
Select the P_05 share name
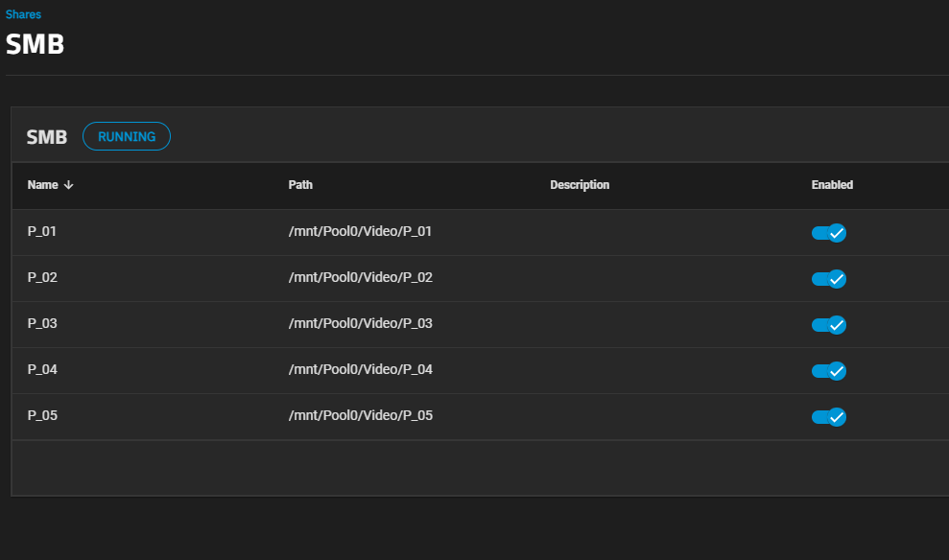[43, 416]
